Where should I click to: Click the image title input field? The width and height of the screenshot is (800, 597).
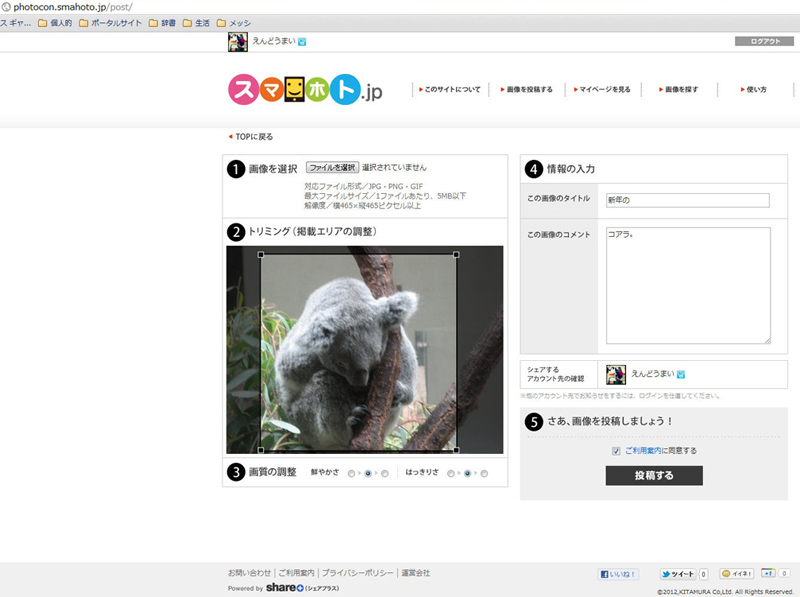(687, 200)
